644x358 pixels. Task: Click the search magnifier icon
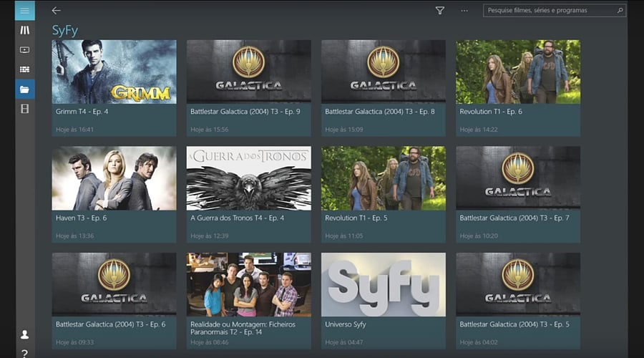click(620, 10)
